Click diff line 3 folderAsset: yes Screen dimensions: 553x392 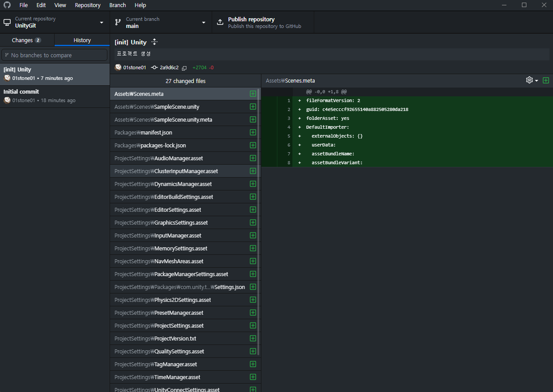coord(407,118)
